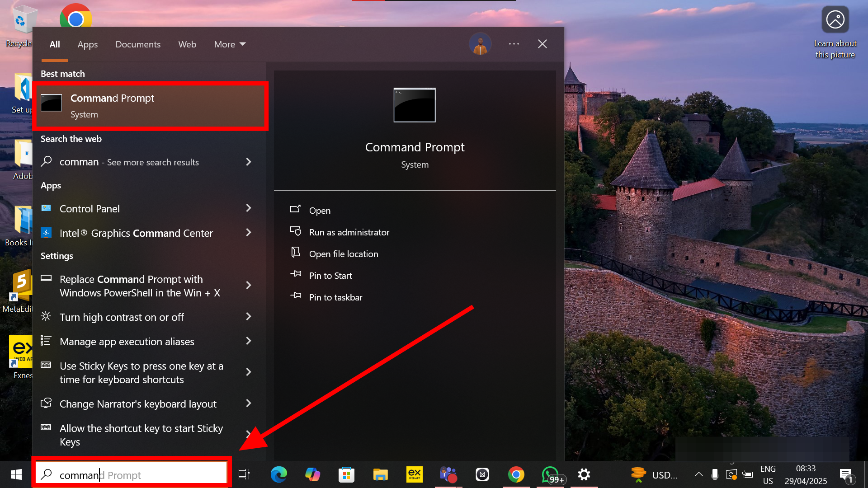Image resolution: width=868 pixels, height=488 pixels.
Task: Expand Intel Graphics Command Center arrow
Action: (x=248, y=233)
